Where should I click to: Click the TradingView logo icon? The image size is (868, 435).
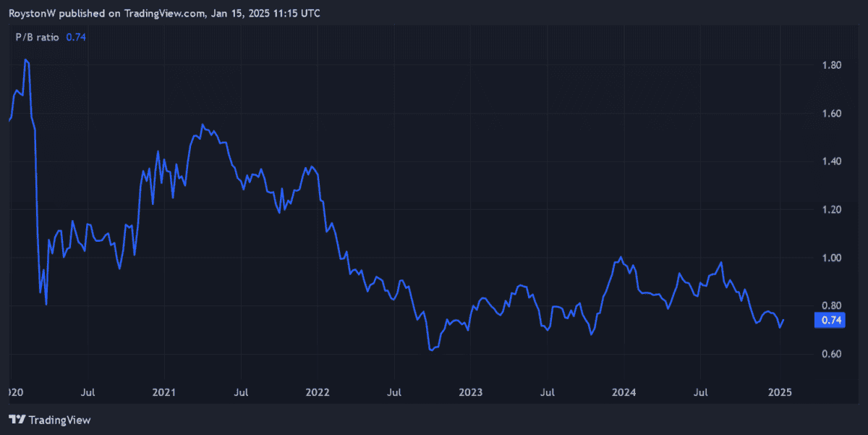click(x=17, y=419)
